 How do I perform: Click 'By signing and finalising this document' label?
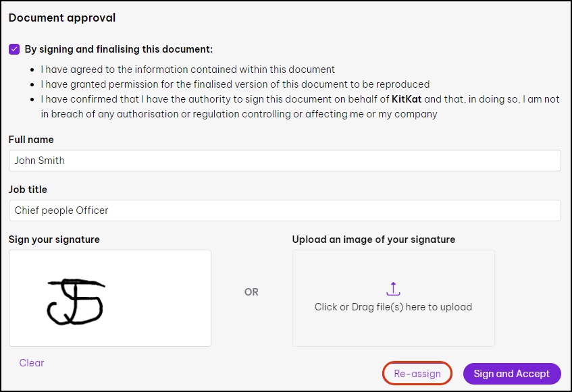coord(119,49)
